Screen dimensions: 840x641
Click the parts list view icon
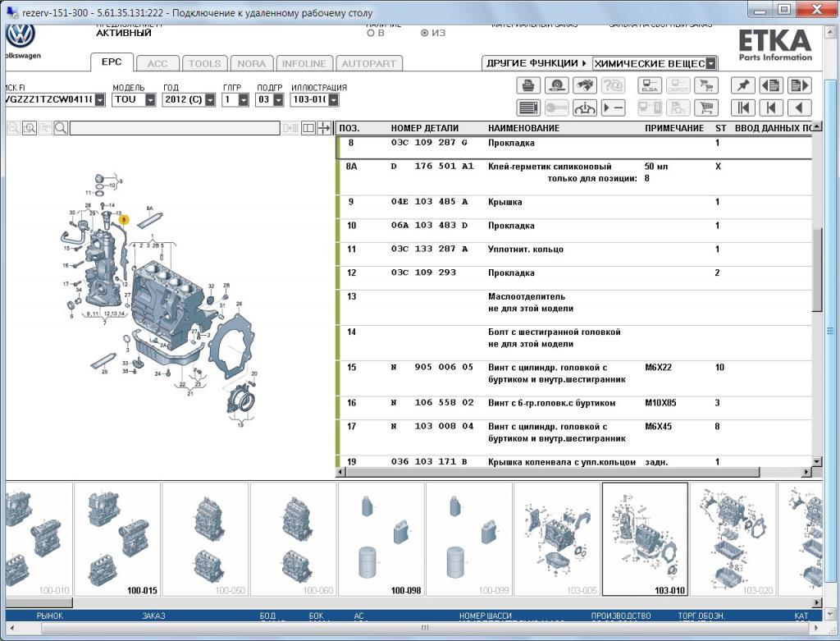528,108
